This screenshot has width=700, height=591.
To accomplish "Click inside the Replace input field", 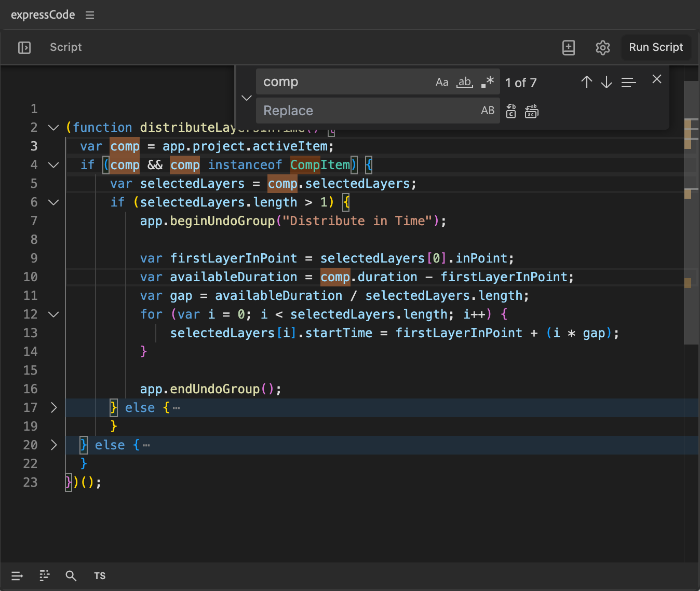I will click(364, 111).
